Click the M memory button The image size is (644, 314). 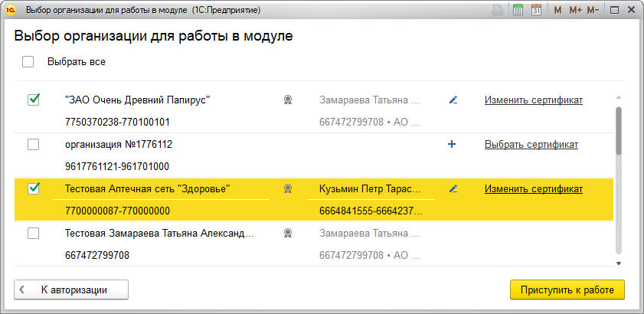coord(557,11)
